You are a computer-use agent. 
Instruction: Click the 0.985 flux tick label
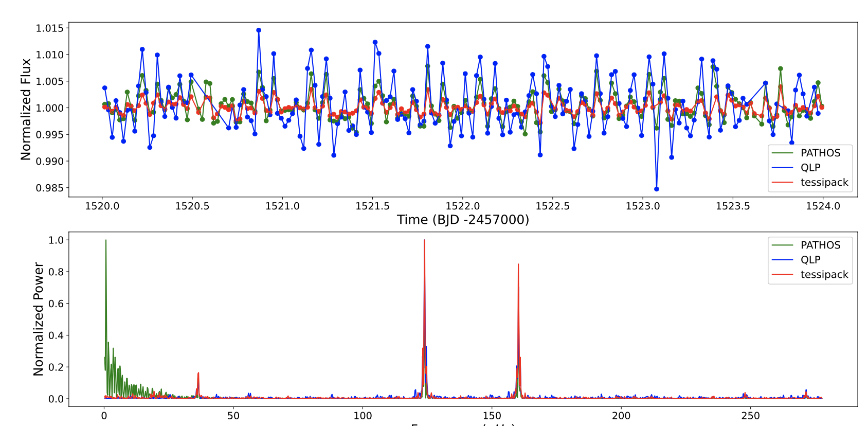[x=50, y=188]
